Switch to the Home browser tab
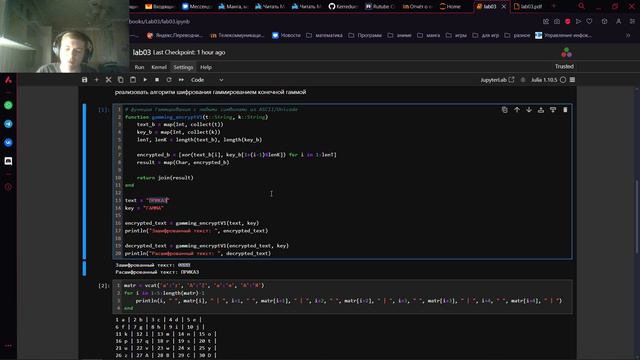Viewport: 640px width, 360px height. (x=450, y=7)
